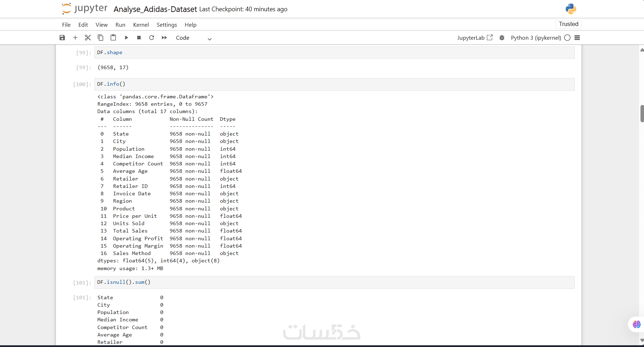This screenshot has width=644, height=347.
Task: Switch kernel via Python 3 (ipykernel) label
Action: [536, 38]
